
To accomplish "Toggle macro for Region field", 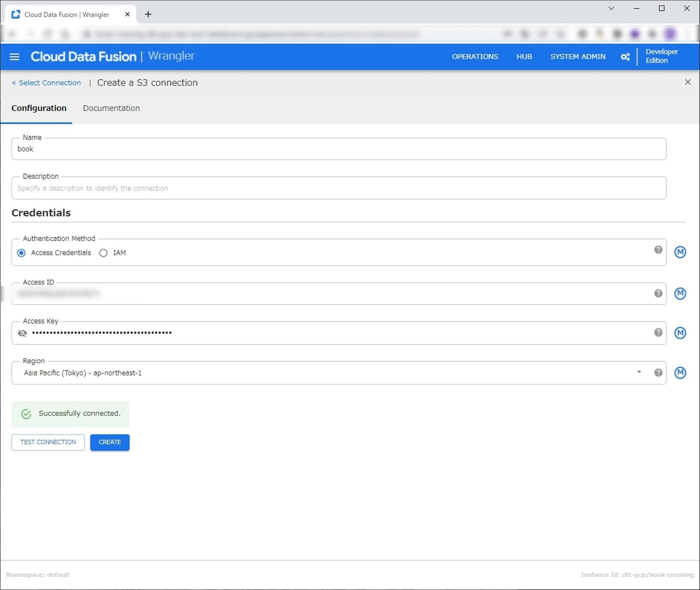I will pyautogui.click(x=680, y=373).
